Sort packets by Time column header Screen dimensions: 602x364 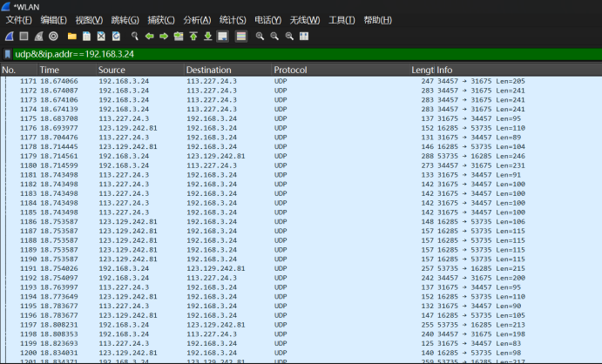click(66, 70)
